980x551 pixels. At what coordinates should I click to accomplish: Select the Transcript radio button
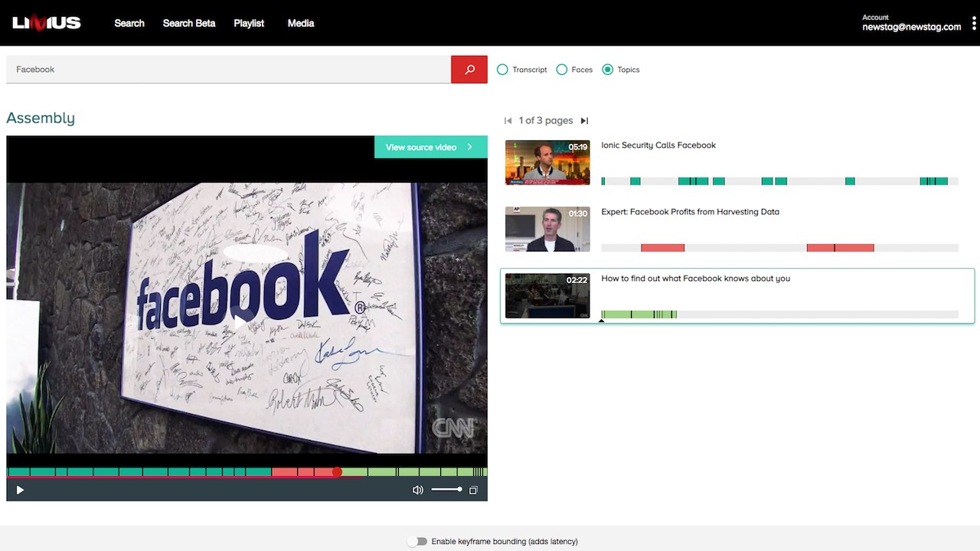coord(502,70)
